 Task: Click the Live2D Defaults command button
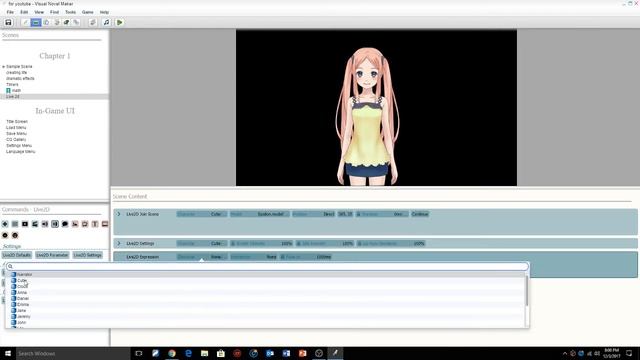[17, 255]
